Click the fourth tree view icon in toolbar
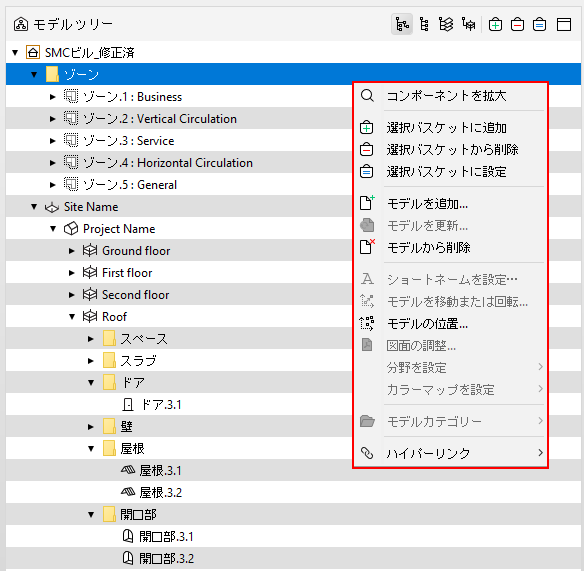584x571 pixels. tap(469, 25)
